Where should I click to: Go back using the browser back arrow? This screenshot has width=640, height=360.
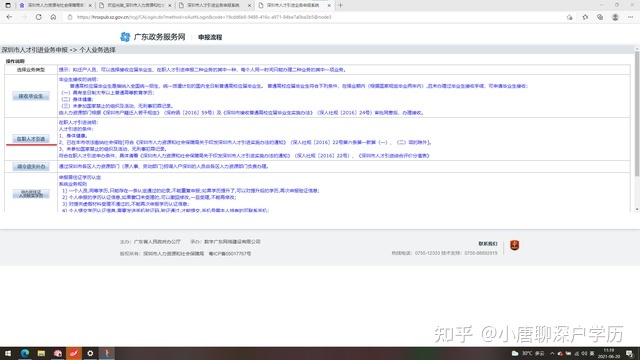pos(9,17)
